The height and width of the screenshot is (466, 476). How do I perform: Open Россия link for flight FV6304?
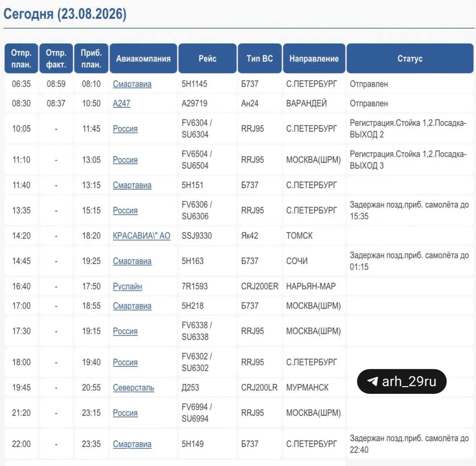click(x=125, y=129)
